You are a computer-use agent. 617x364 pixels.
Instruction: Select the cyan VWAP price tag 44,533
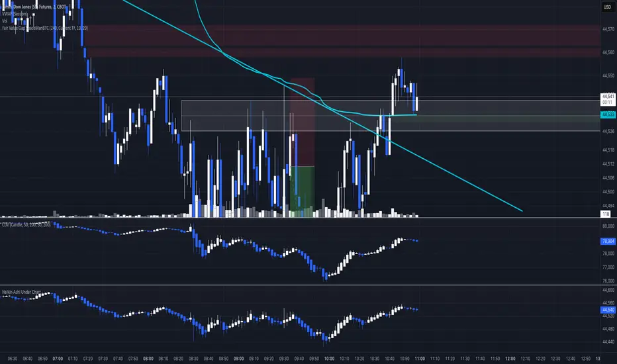608,114
